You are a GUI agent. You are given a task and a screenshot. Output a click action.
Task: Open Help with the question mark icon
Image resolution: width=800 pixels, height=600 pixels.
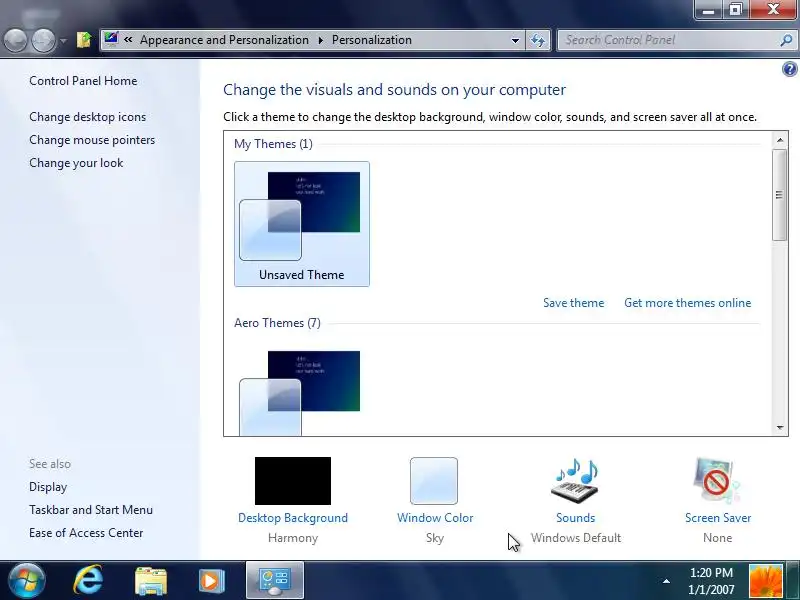[x=789, y=69]
